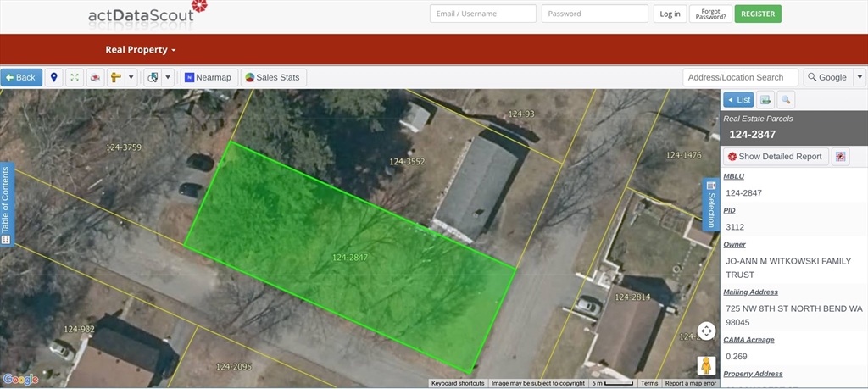Screen dimensions: 868x389
Task: Click the red eraser clear-selection icon
Action: coord(96,77)
